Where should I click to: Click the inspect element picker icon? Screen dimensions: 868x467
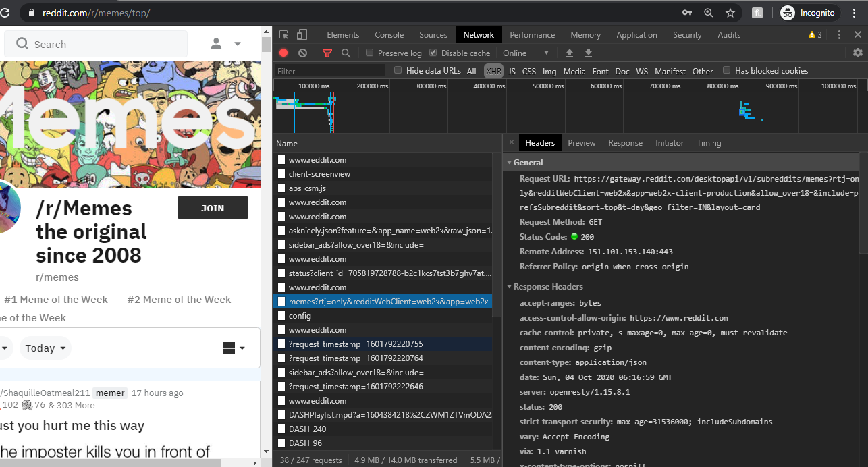click(x=284, y=35)
